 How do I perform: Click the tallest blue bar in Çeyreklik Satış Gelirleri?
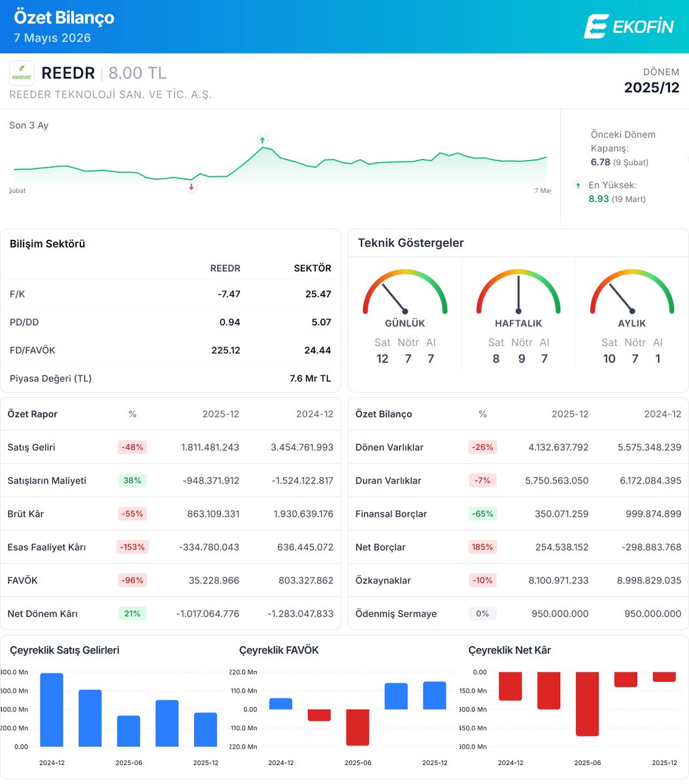click(x=52, y=710)
